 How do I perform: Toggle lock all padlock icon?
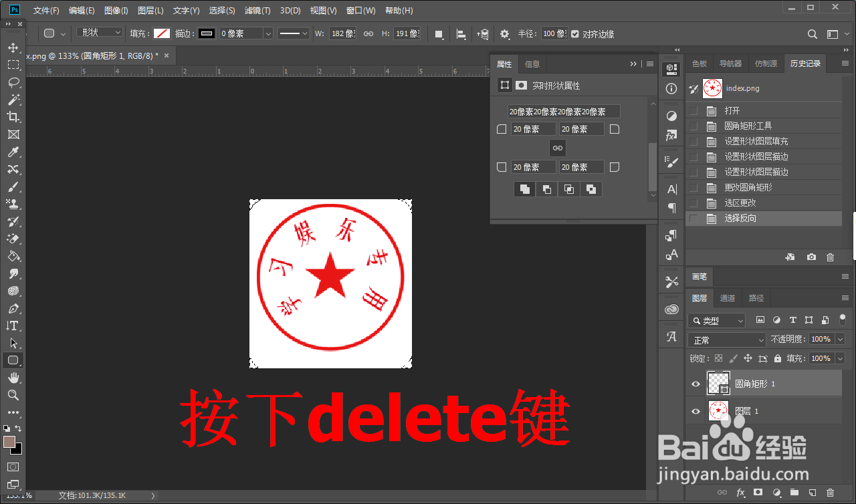778,358
